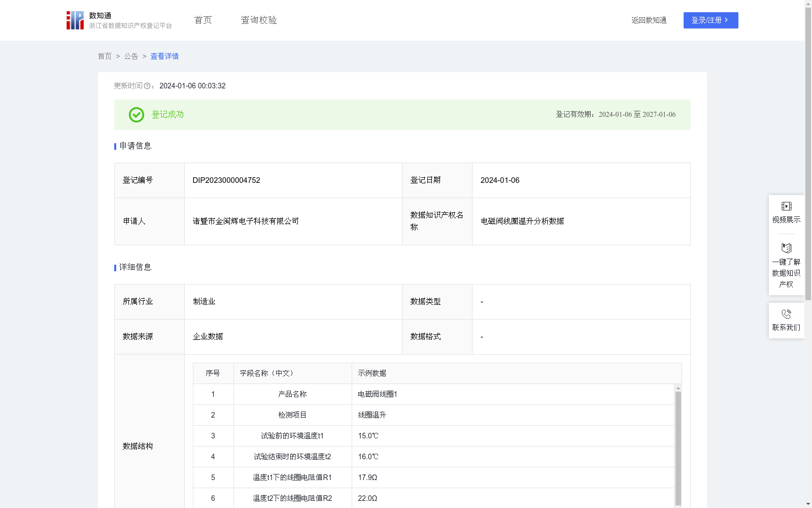This screenshot has height=508, width=812.
Task: Click the 申请信息 section heading
Action: [x=136, y=146]
